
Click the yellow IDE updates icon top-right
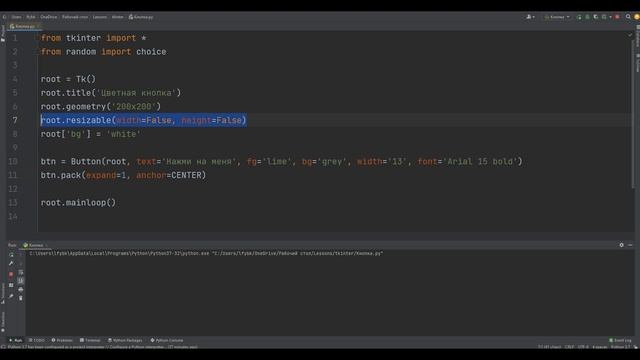[637, 17]
